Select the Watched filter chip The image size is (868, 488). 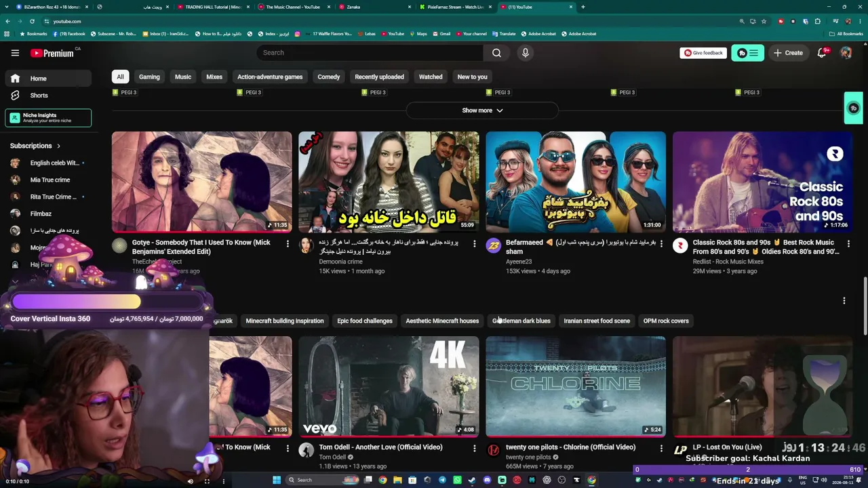click(x=431, y=77)
